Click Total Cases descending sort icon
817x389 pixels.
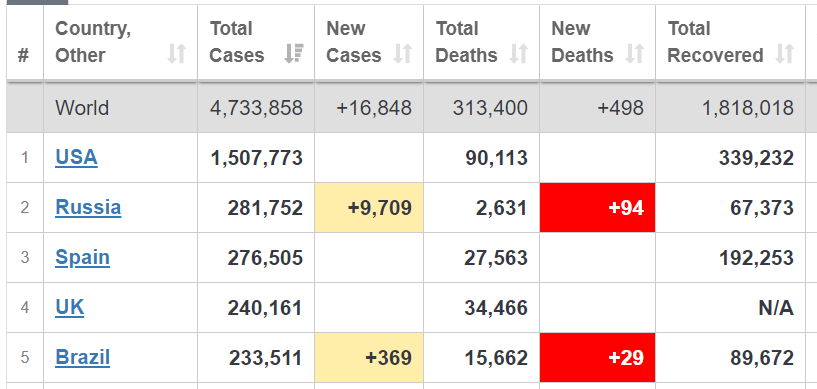(x=294, y=54)
